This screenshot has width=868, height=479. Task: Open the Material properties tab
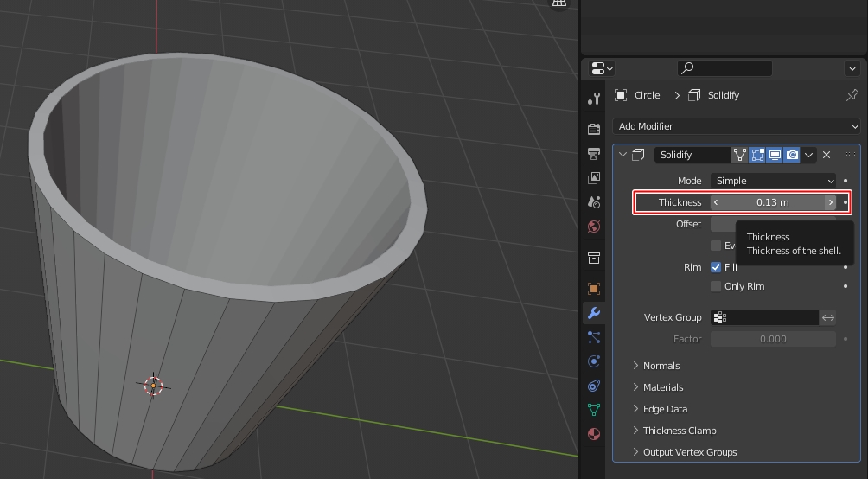tap(594, 434)
